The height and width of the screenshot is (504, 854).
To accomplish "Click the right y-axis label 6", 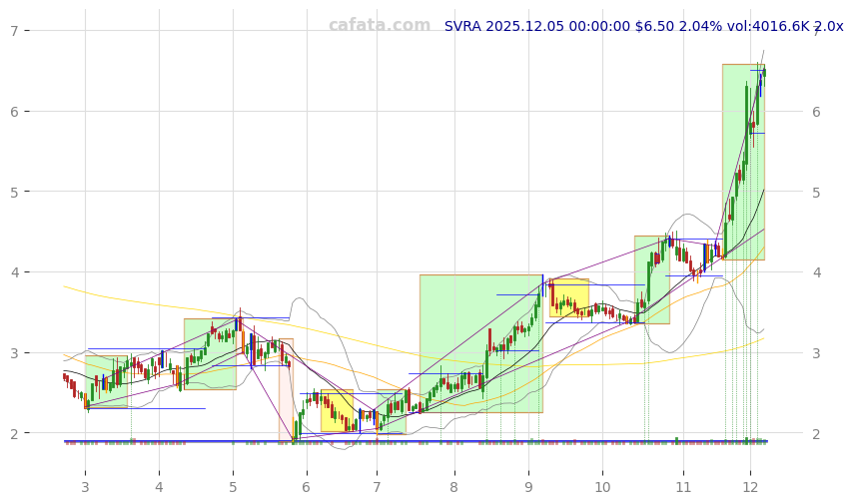I will 816,112.
